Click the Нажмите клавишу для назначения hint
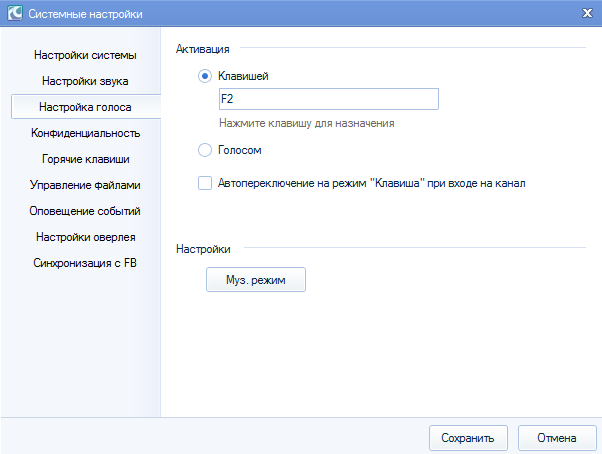602x454 pixels. 307,123
